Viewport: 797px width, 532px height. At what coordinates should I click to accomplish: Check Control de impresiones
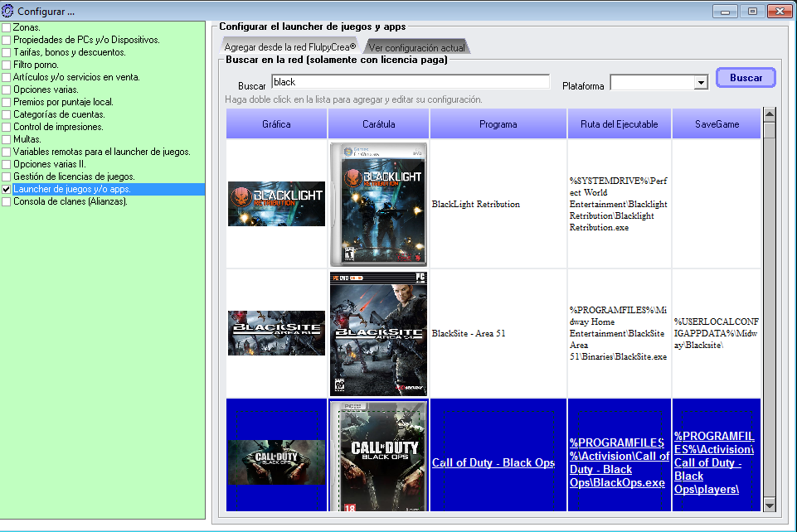[6, 127]
